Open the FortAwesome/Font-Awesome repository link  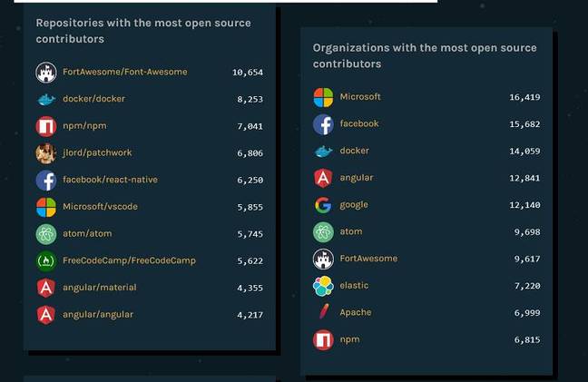pyautogui.click(x=125, y=72)
